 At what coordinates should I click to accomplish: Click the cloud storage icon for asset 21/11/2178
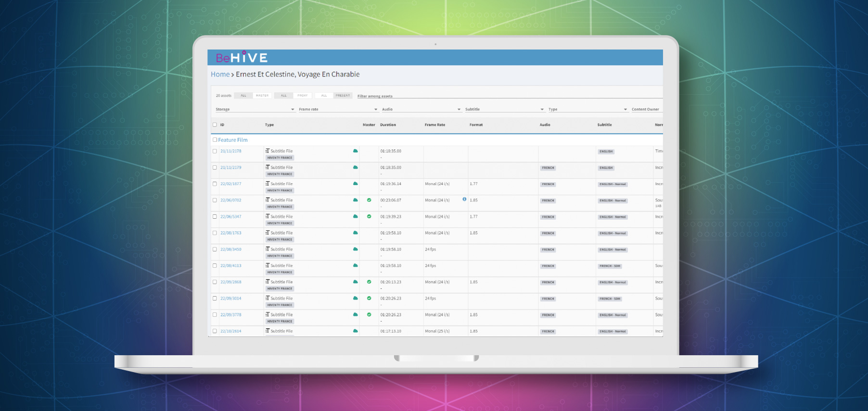coord(356,151)
